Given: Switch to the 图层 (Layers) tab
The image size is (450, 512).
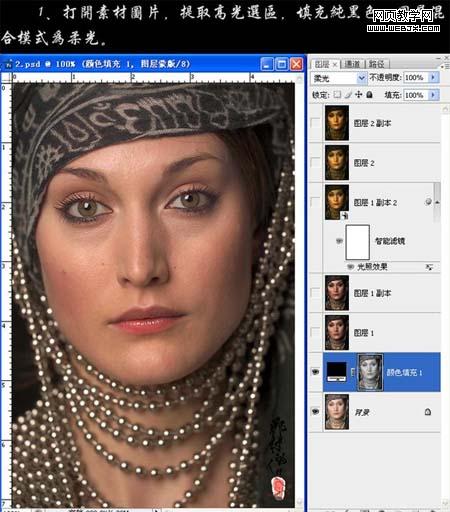Looking at the screenshot, I should click(x=322, y=64).
